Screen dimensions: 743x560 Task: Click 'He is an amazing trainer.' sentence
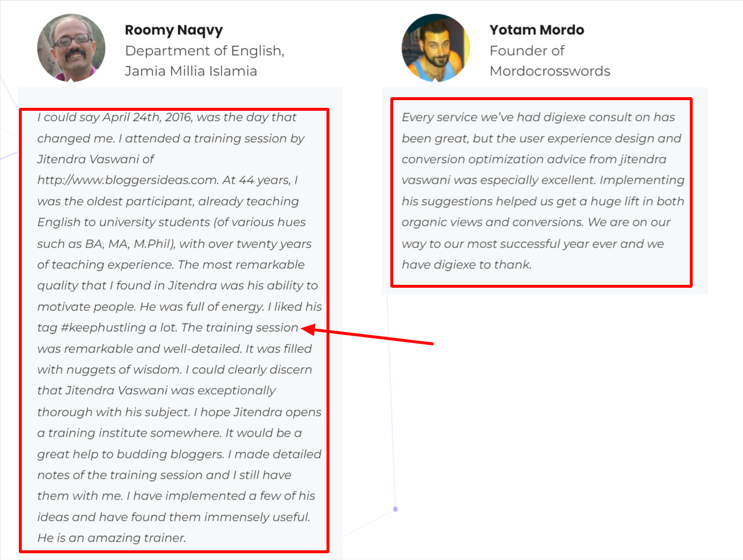pos(112,538)
